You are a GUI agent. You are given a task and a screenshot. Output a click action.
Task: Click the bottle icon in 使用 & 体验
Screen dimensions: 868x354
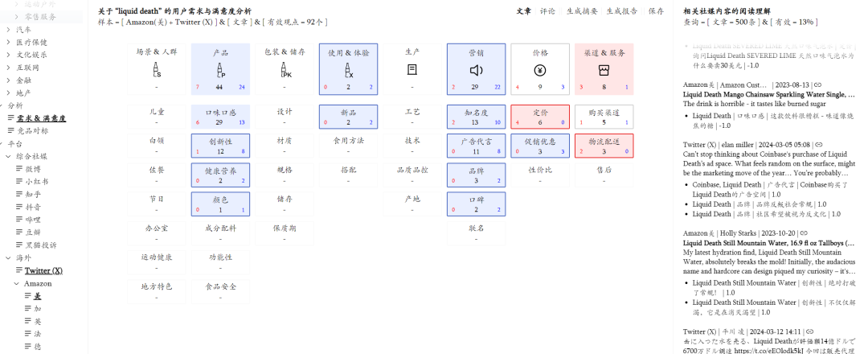348,70
